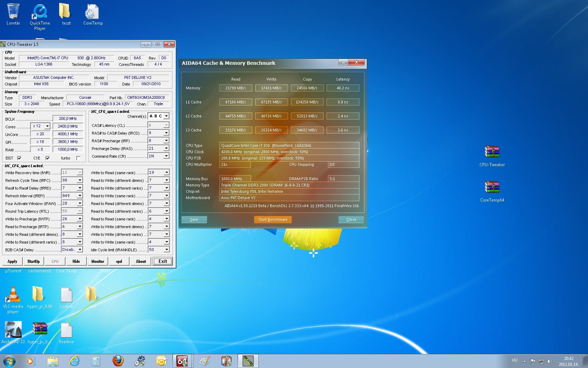The image size is (588, 368).
Task: Click Save in AIDA64 benchmark
Action: coord(194,220)
